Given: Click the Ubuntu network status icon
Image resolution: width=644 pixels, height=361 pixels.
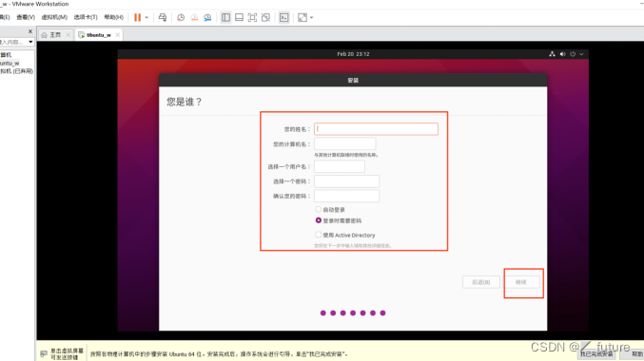Looking at the screenshot, I should [x=552, y=54].
